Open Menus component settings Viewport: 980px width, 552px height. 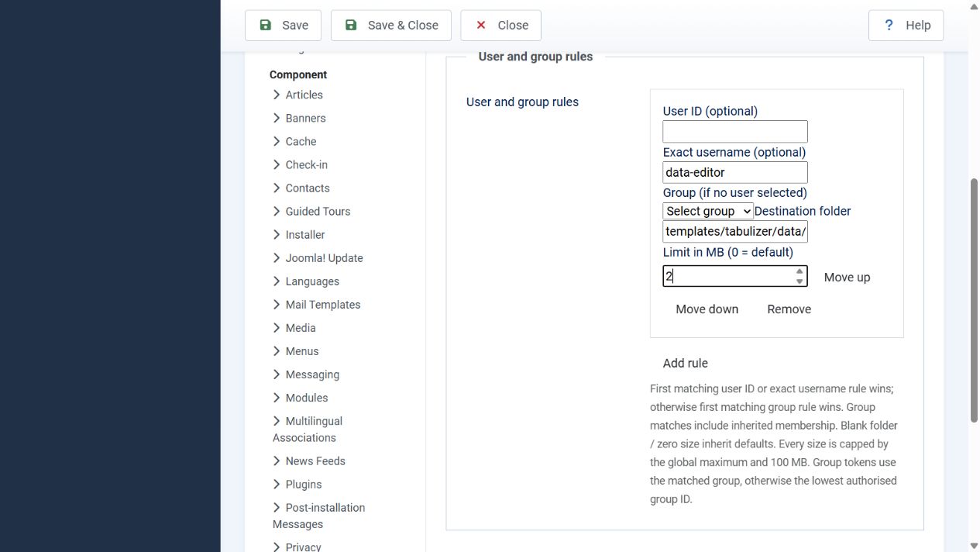[x=302, y=351]
